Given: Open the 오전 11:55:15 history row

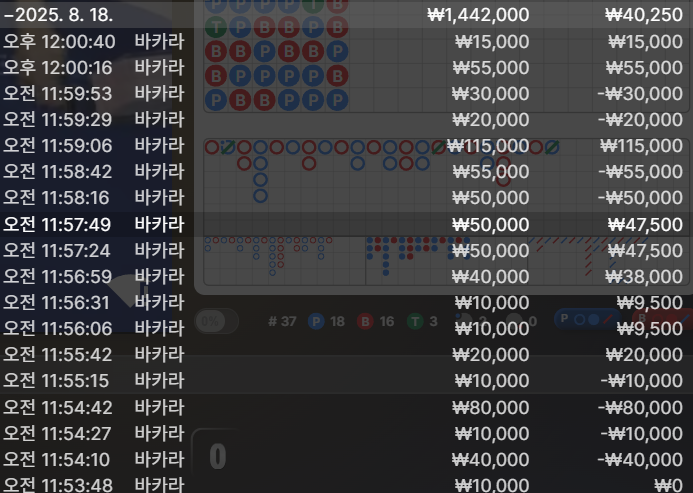Looking at the screenshot, I should [x=346, y=381].
